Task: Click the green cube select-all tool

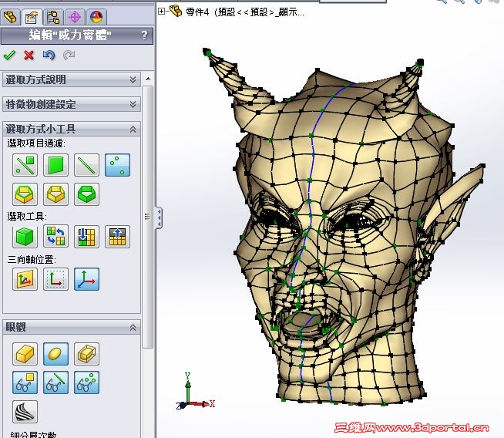Action: (x=25, y=237)
